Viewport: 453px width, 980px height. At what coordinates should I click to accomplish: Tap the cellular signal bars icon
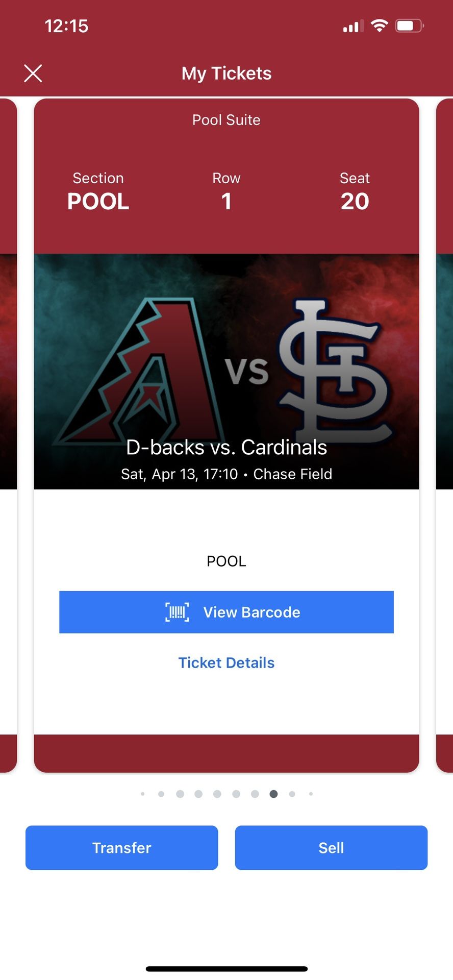click(353, 26)
